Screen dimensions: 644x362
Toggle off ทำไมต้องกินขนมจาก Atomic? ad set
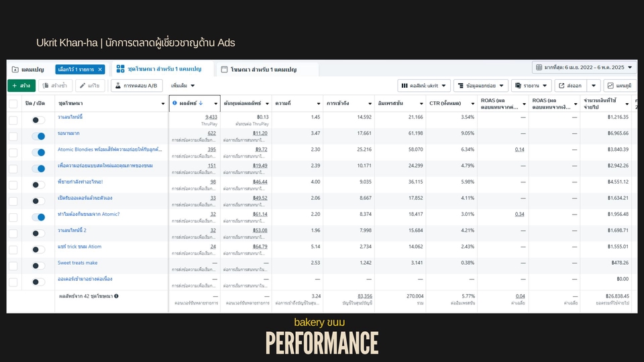(38, 217)
